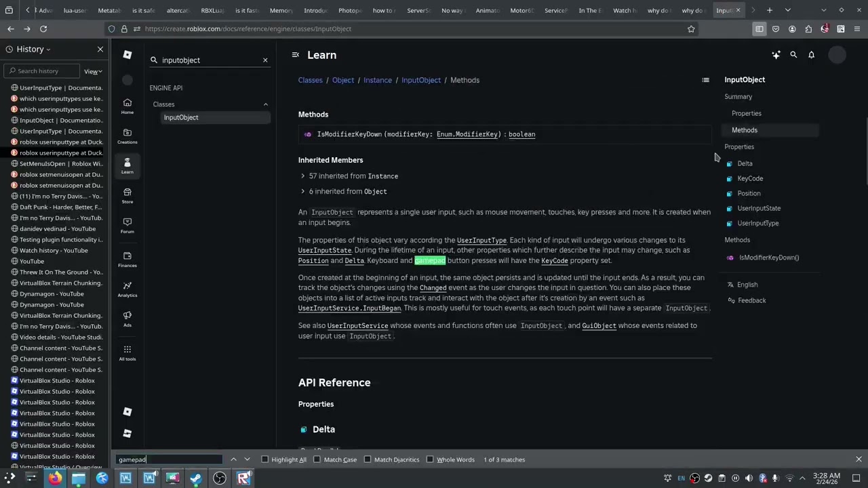Open the notifications bell icon
Viewport: 868px width, 488px height.
(x=811, y=55)
